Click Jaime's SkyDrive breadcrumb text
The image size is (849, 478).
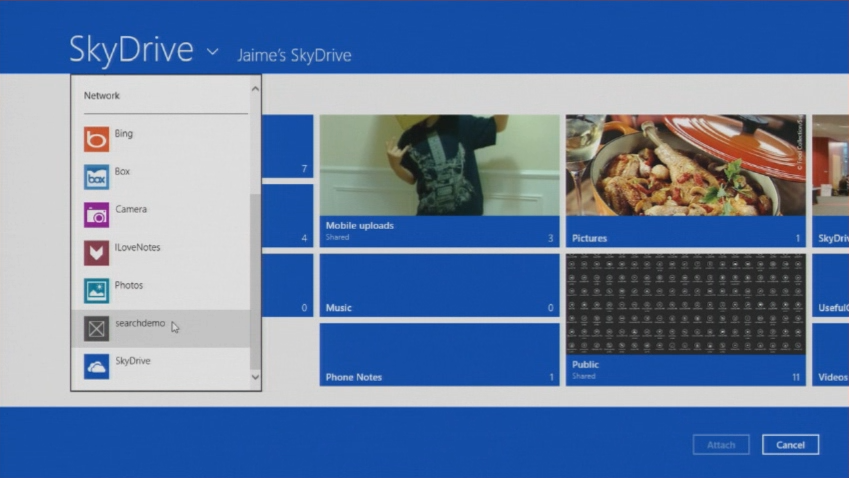click(295, 55)
